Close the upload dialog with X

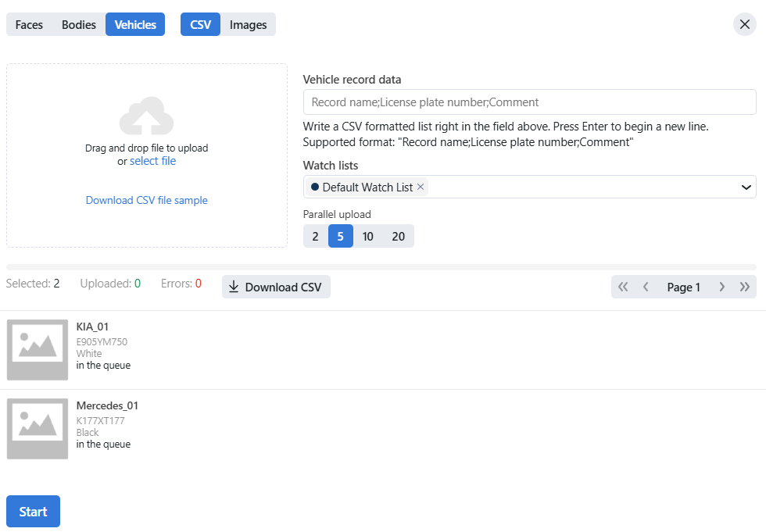(744, 24)
